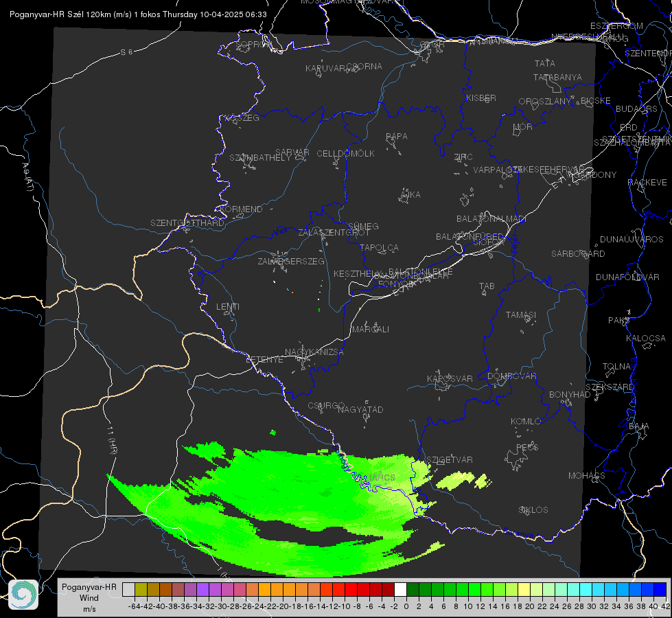This screenshot has width=672, height=618.
Task: Click the LENTI city label
Action: click(228, 307)
